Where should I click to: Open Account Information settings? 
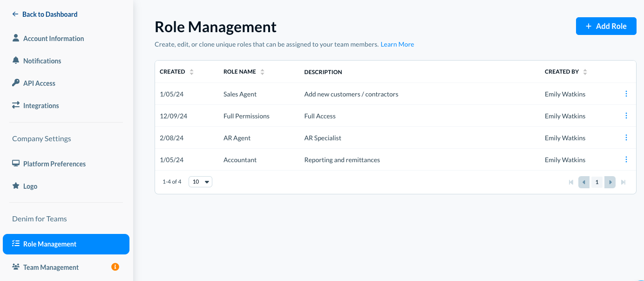(x=54, y=39)
